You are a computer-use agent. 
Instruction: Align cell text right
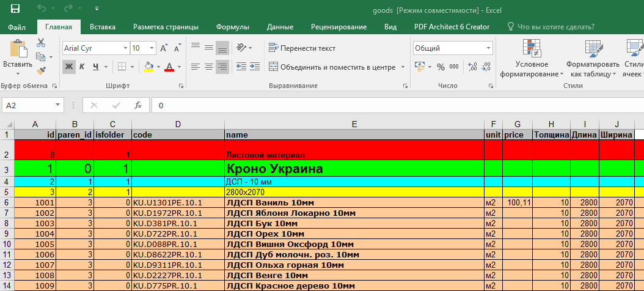[222, 67]
